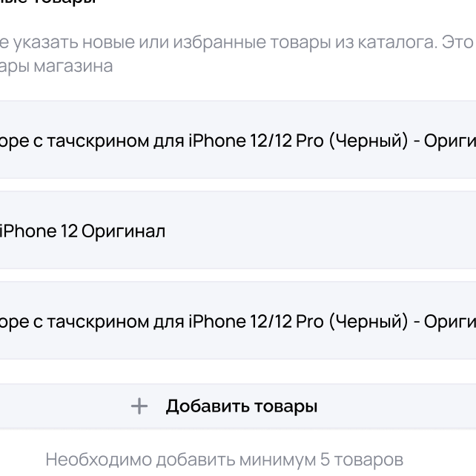Image resolution: width=476 pixels, height=476 pixels.
Task: Click the description mentioning избранные товары из каталога
Action: point(237,43)
